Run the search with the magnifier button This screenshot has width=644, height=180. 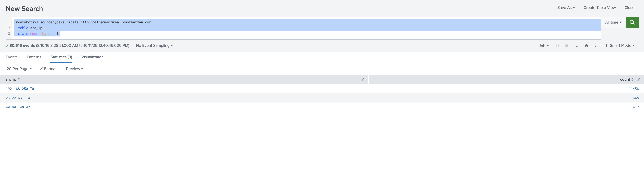(x=632, y=22)
